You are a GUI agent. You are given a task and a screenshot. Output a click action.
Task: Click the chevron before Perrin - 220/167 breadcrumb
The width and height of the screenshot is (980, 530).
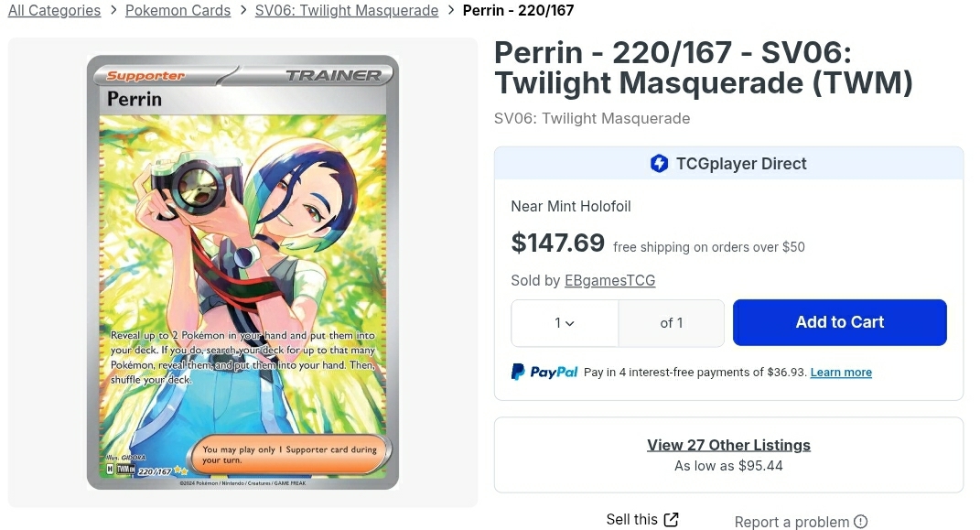tap(450, 11)
